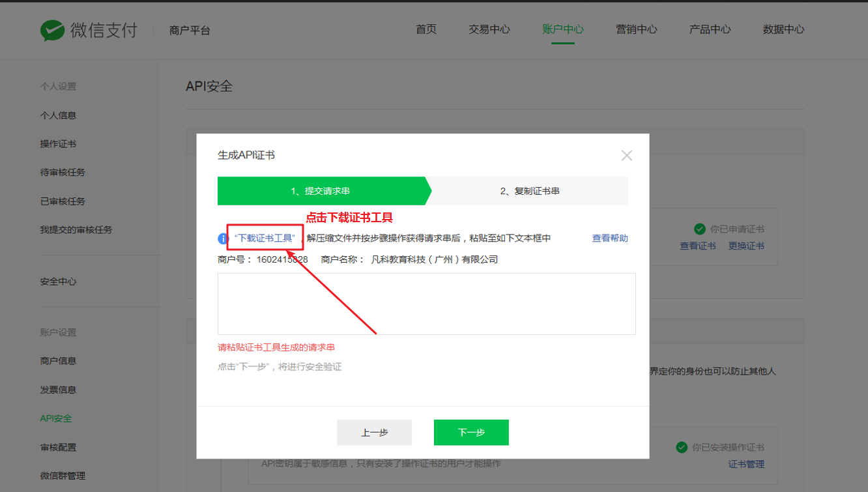Click the 查看证书 link behind the dialog
The image size is (868, 492).
[x=698, y=246]
